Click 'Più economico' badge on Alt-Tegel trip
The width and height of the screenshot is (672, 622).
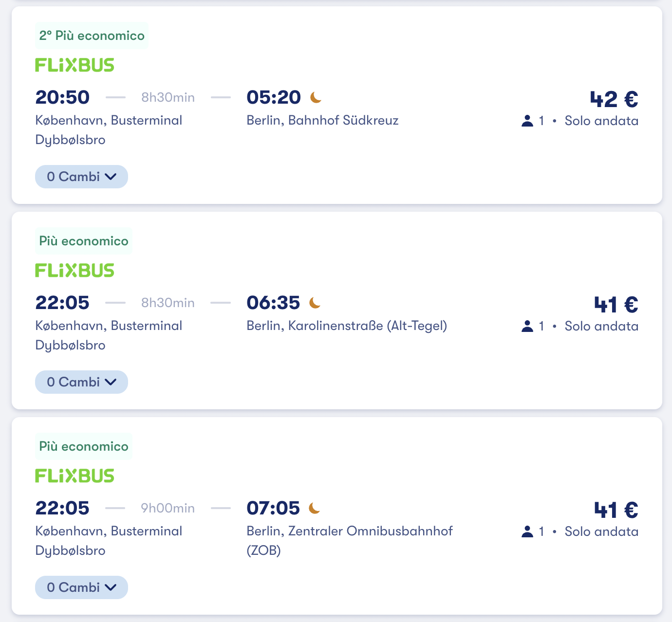point(84,241)
